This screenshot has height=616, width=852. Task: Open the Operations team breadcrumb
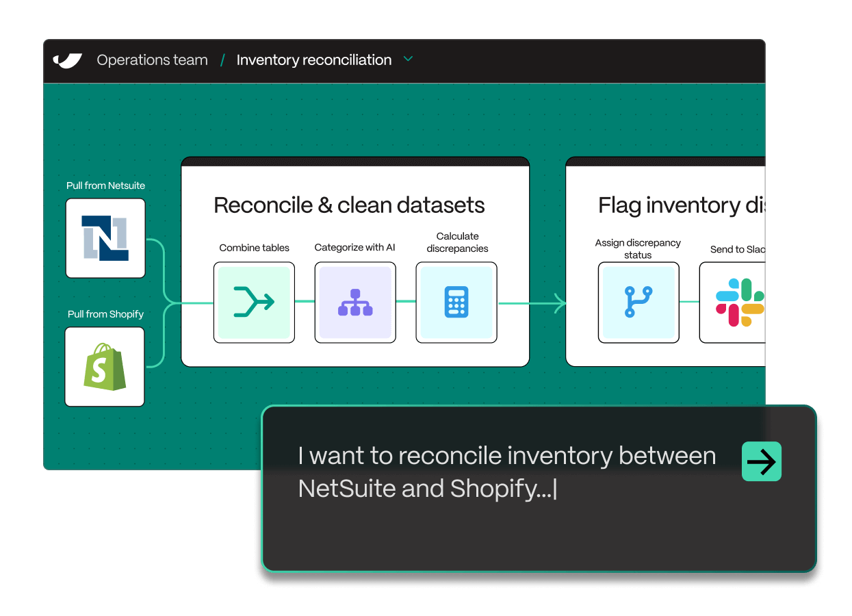pyautogui.click(x=152, y=60)
